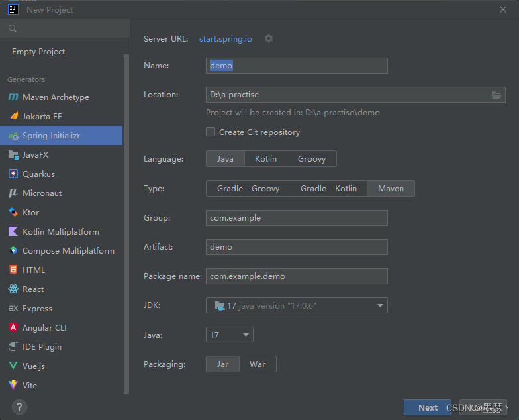Image resolution: width=519 pixels, height=420 pixels.
Task: Select Angular CLI generator
Action: 61,327
